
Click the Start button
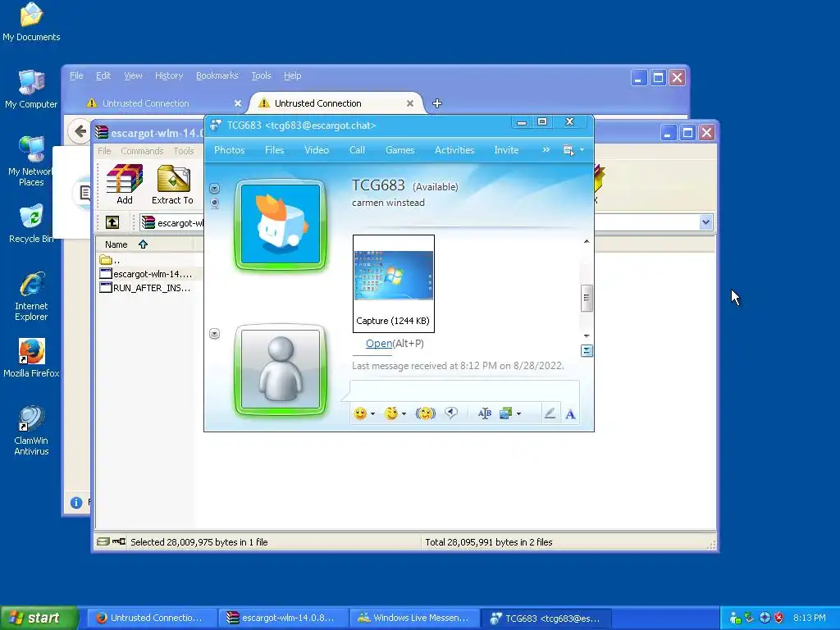tap(39, 618)
